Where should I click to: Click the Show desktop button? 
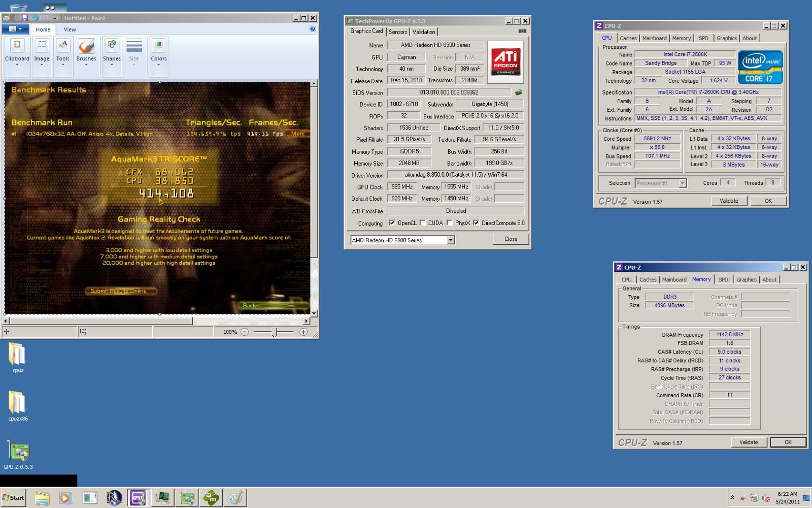[x=806, y=498]
